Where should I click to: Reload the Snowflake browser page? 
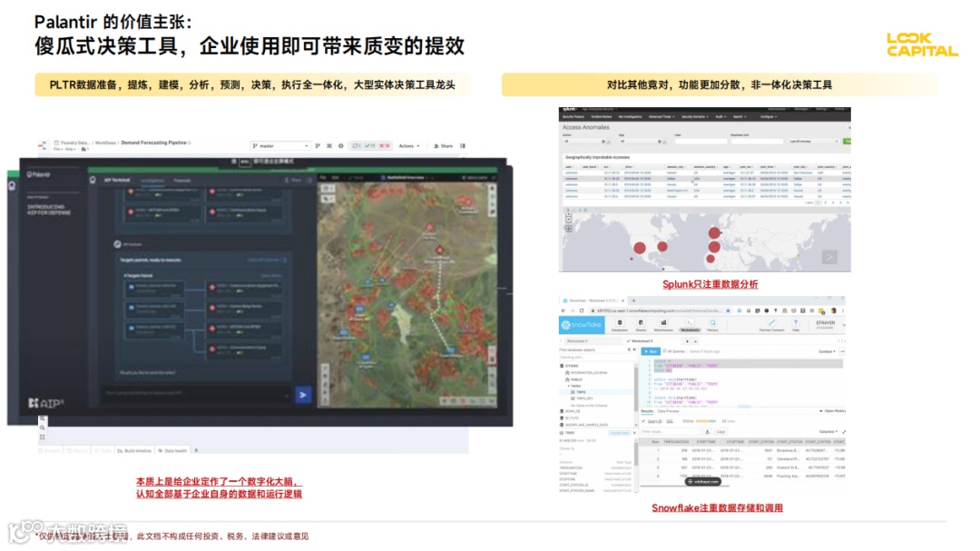coord(582,310)
